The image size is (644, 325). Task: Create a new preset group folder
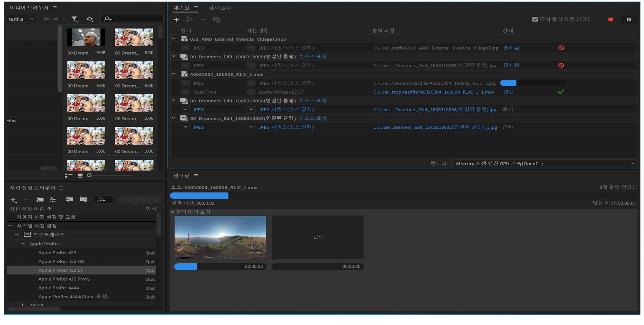40,200
